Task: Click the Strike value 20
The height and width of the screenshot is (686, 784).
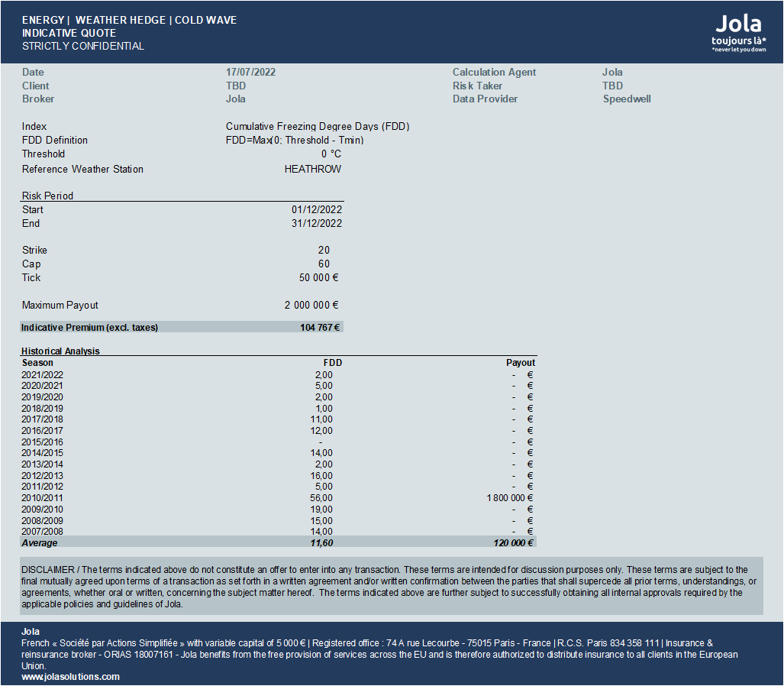Action: pyautogui.click(x=324, y=250)
